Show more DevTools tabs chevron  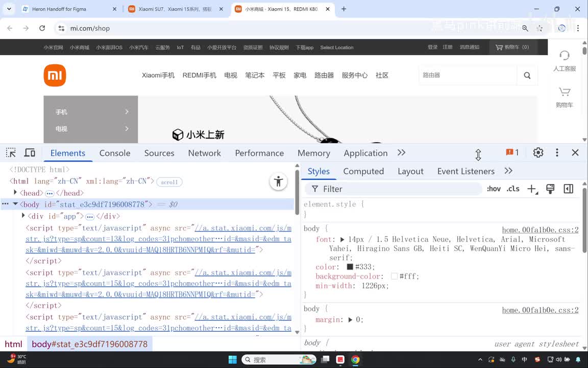point(401,152)
